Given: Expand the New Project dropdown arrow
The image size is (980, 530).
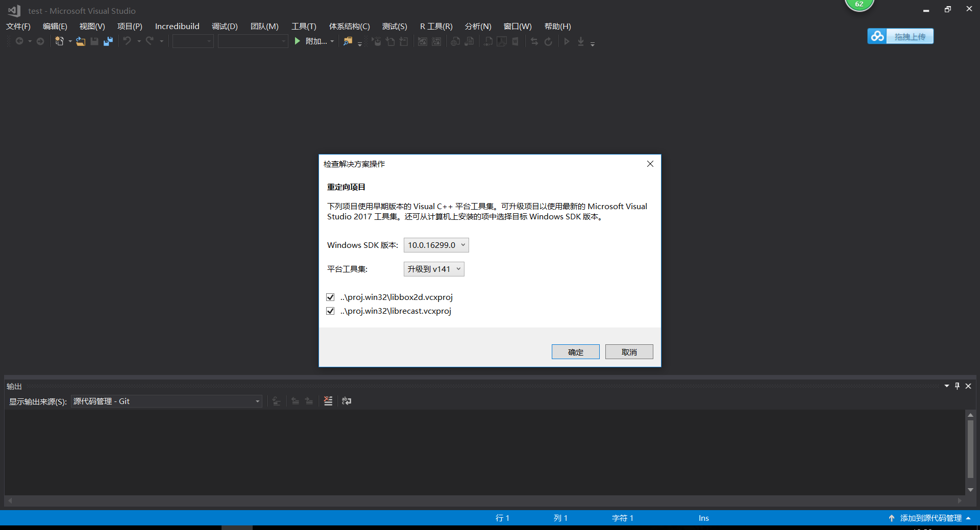Looking at the screenshot, I should pos(70,41).
